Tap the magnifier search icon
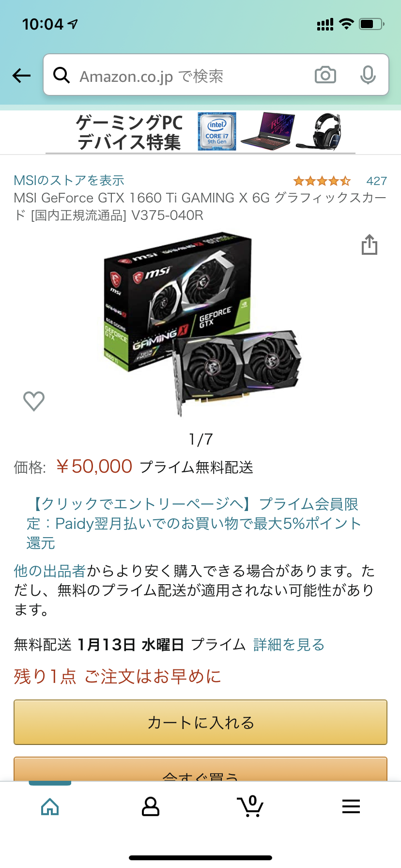This screenshot has width=401, height=868. [x=62, y=75]
